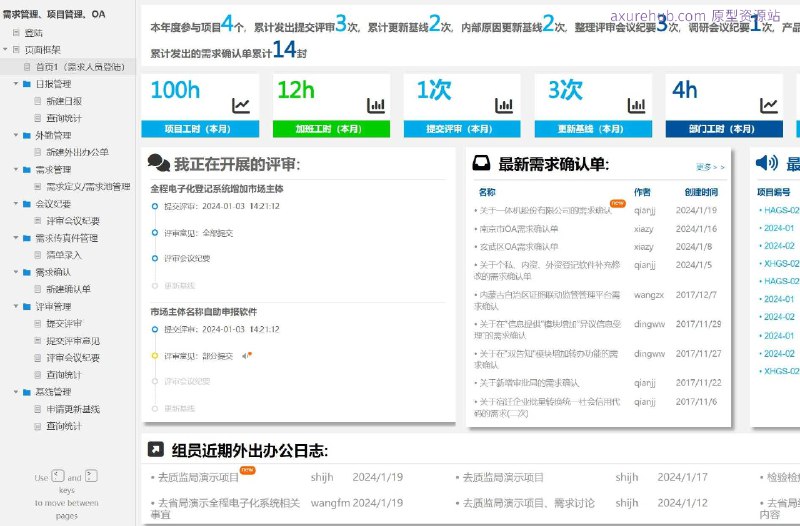Collapse the 会议纪要 folder arrow
Viewport: 800px width, 526px height.
coord(16,204)
